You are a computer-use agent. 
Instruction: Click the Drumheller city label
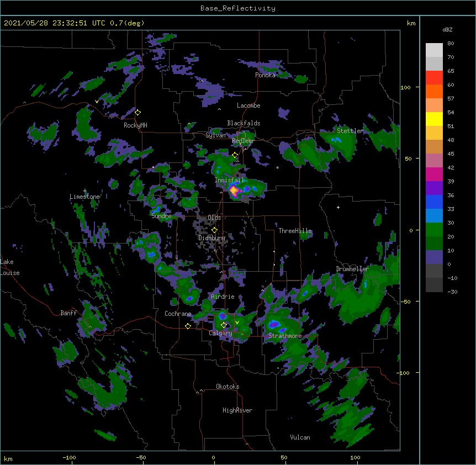tap(352, 269)
